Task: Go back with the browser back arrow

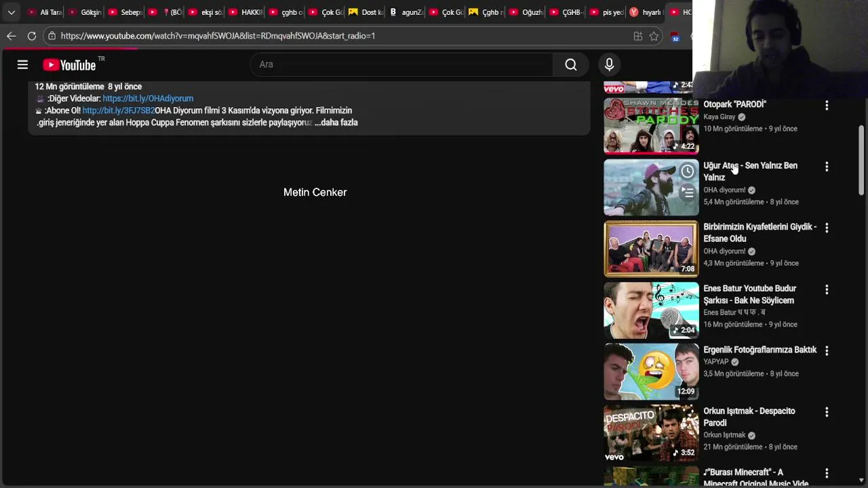Action: click(x=11, y=36)
